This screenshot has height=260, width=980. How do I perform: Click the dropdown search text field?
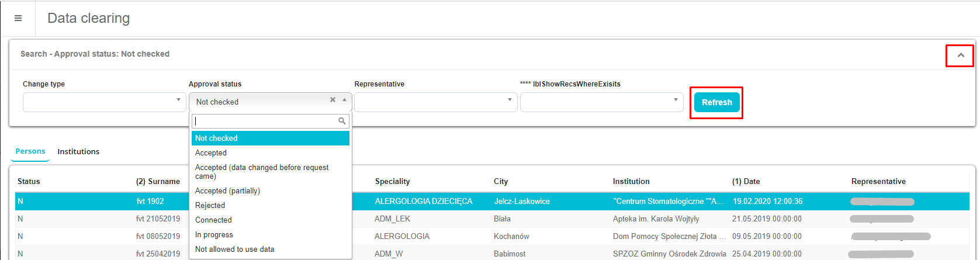[265, 121]
